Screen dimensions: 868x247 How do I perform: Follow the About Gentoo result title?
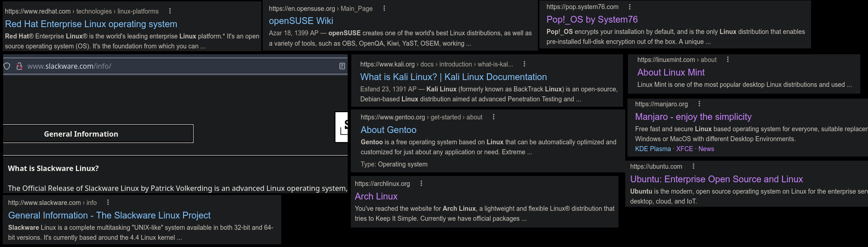[x=388, y=130]
